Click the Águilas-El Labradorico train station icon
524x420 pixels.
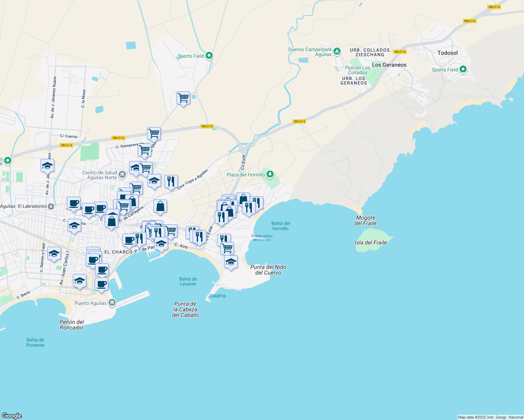[50, 206]
